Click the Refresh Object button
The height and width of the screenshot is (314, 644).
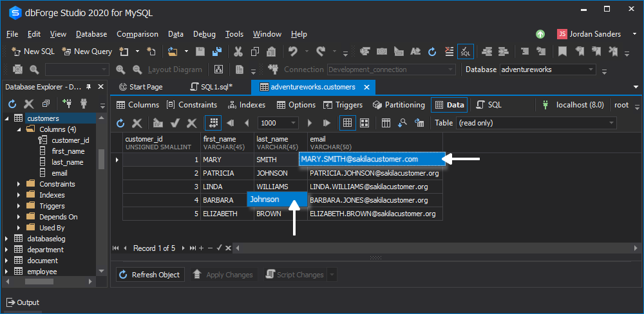pos(150,275)
